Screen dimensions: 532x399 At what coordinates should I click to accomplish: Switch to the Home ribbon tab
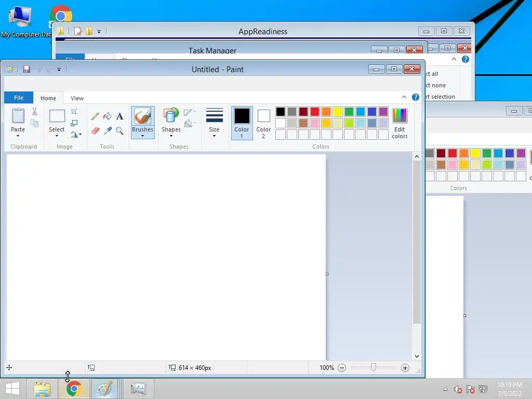(48, 98)
